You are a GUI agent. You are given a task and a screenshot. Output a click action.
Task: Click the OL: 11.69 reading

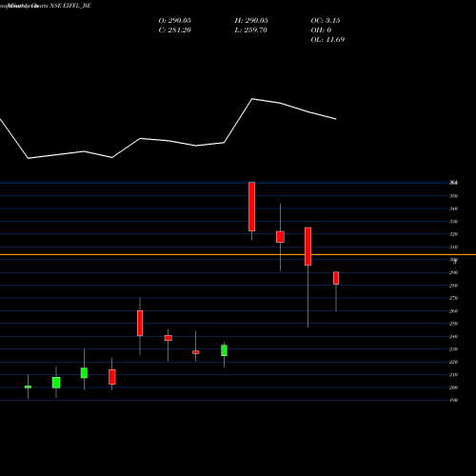[x=327, y=40]
